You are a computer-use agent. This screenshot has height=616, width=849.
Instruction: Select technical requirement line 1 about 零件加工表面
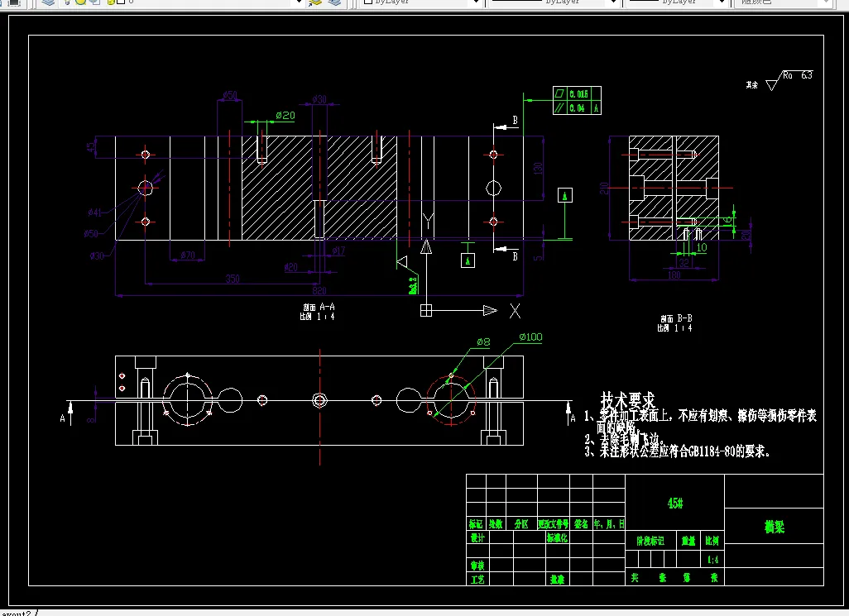(700, 422)
